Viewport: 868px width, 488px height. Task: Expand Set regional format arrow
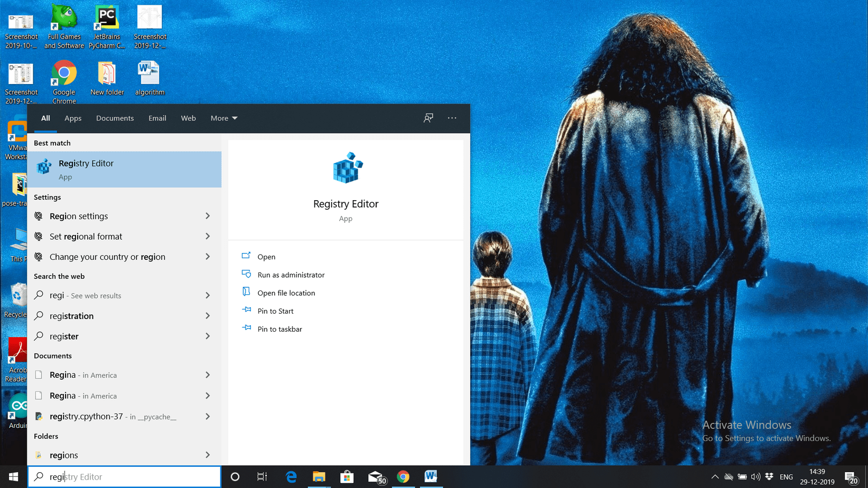click(208, 236)
